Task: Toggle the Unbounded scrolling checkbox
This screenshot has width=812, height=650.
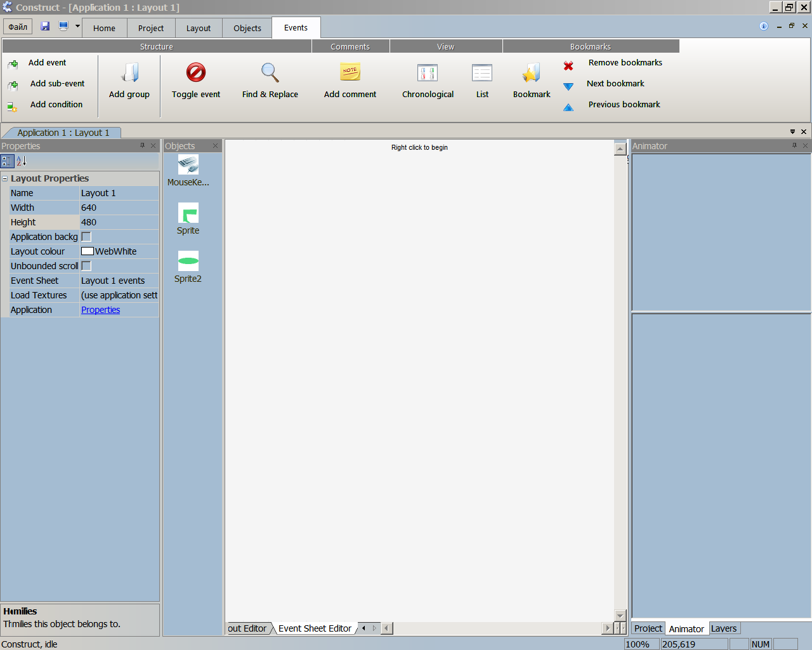Action: coord(86,266)
